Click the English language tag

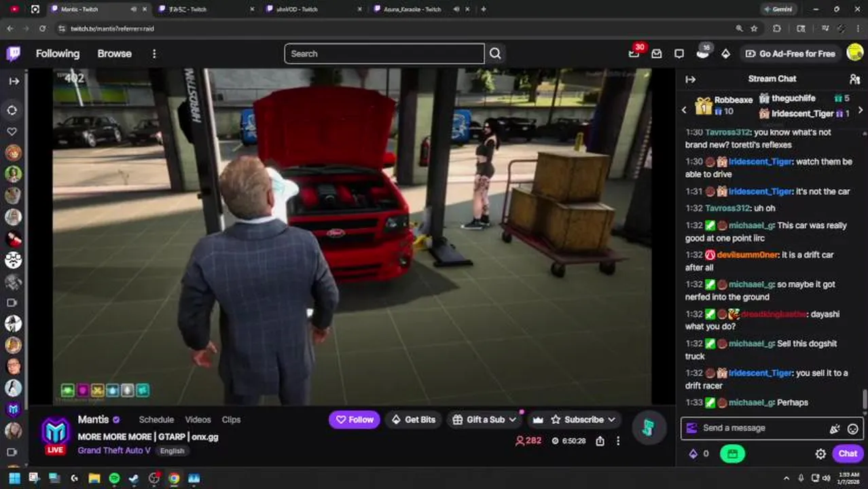pyautogui.click(x=173, y=451)
